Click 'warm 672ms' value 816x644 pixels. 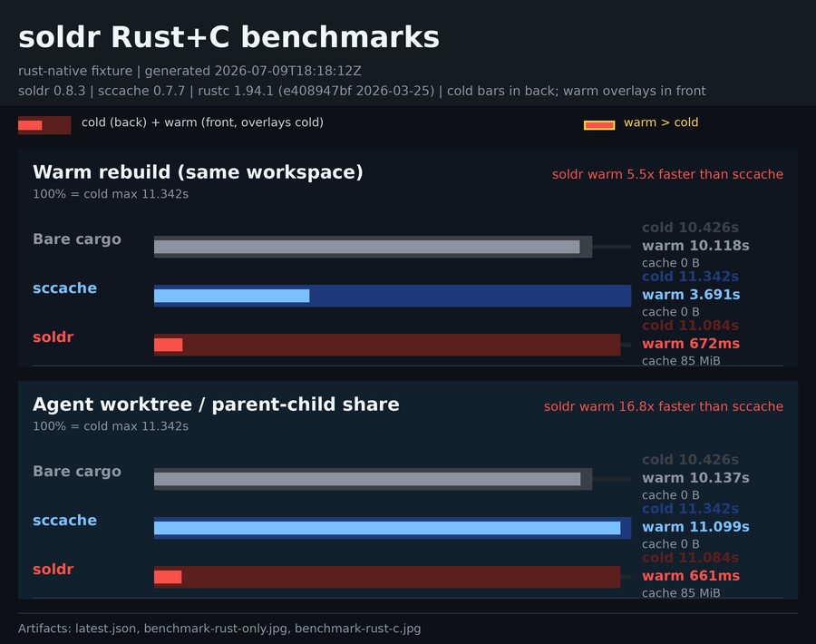click(x=691, y=344)
